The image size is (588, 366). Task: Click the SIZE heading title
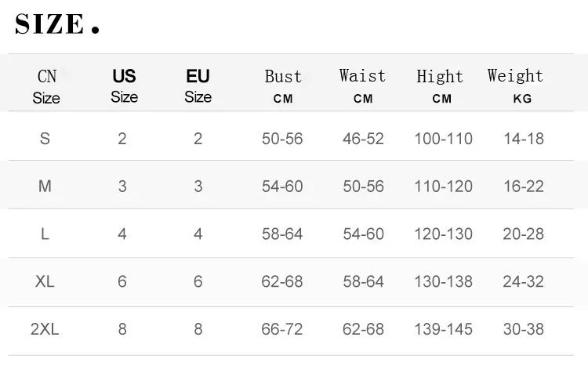(57, 24)
